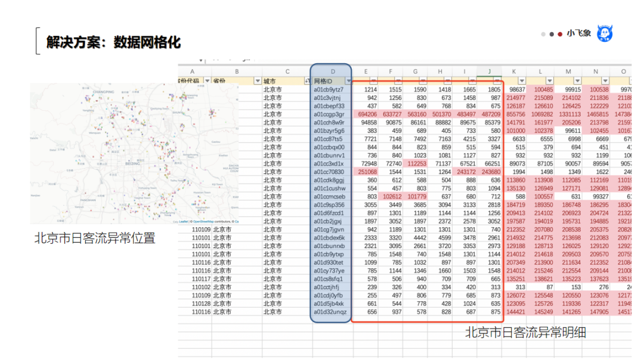
Task: Open the filter dropdown in column L
Action: (x=550, y=81)
